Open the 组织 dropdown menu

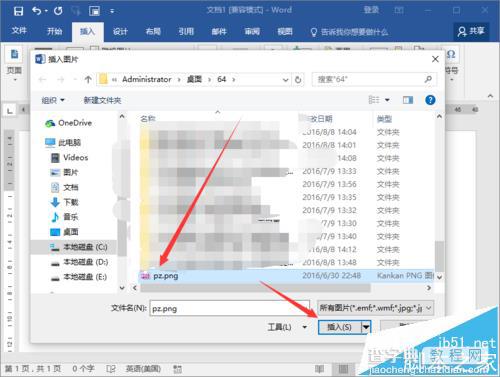53,100
